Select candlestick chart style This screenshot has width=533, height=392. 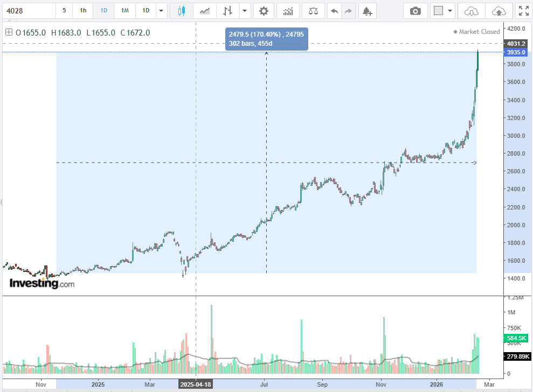point(182,11)
